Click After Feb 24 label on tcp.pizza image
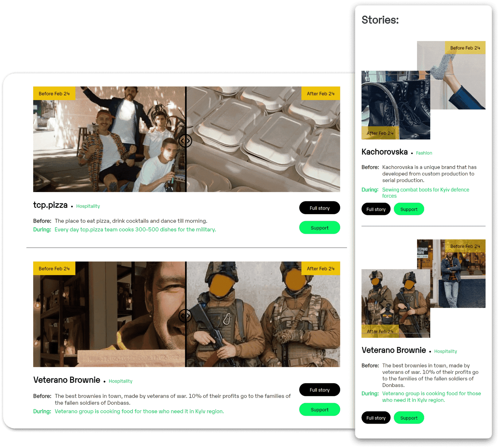This screenshot has height=448, width=499. click(321, 93)
